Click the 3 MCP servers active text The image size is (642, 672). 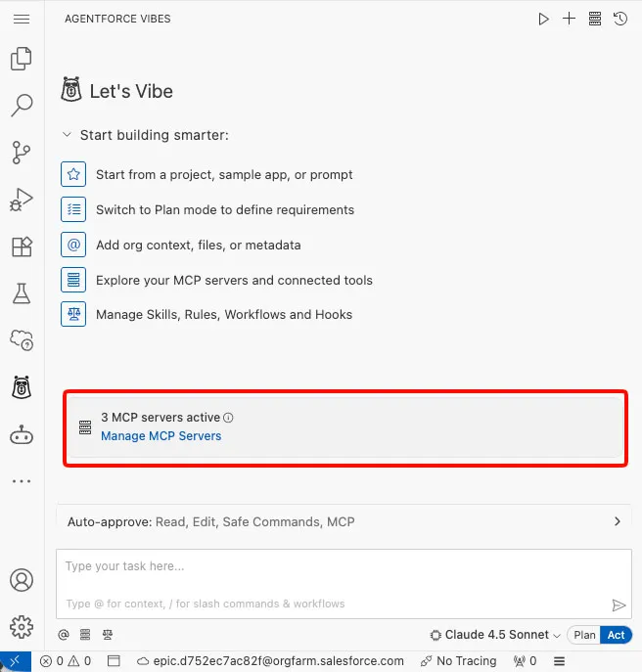pos(160,418)
